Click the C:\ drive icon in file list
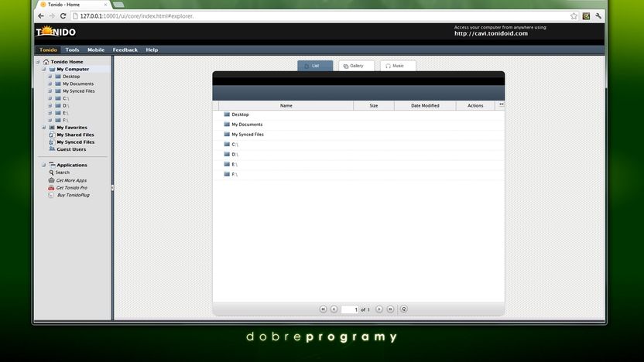 coord(227,144)
